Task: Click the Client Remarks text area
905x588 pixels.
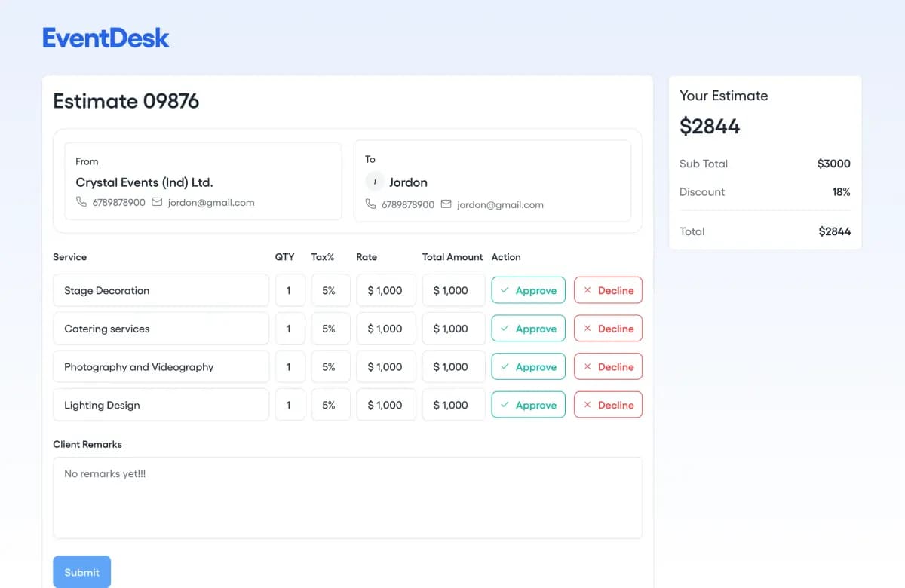Action: click(x=348, y=498)
